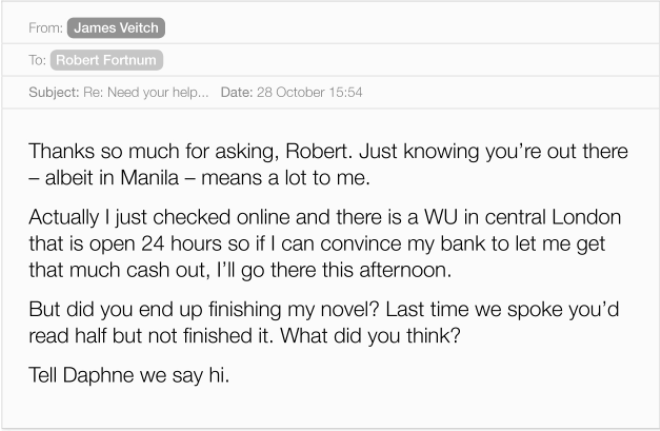Click the line starting Actually I just checked
Viewport: 660px width, 431px height.
(x=325, y=217)
